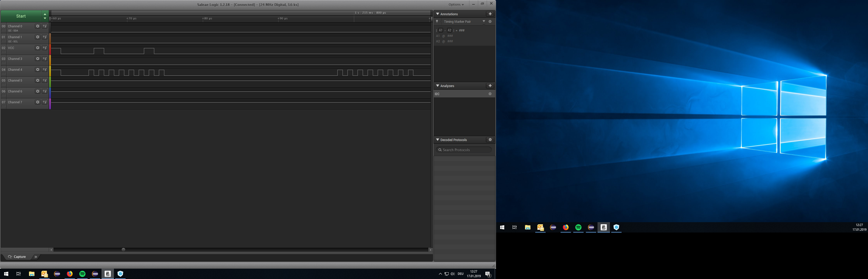The width and height of the screenshot is (868, 279).
Task: Open Timing Marker Pair gear settings
Action: point(490,21)
